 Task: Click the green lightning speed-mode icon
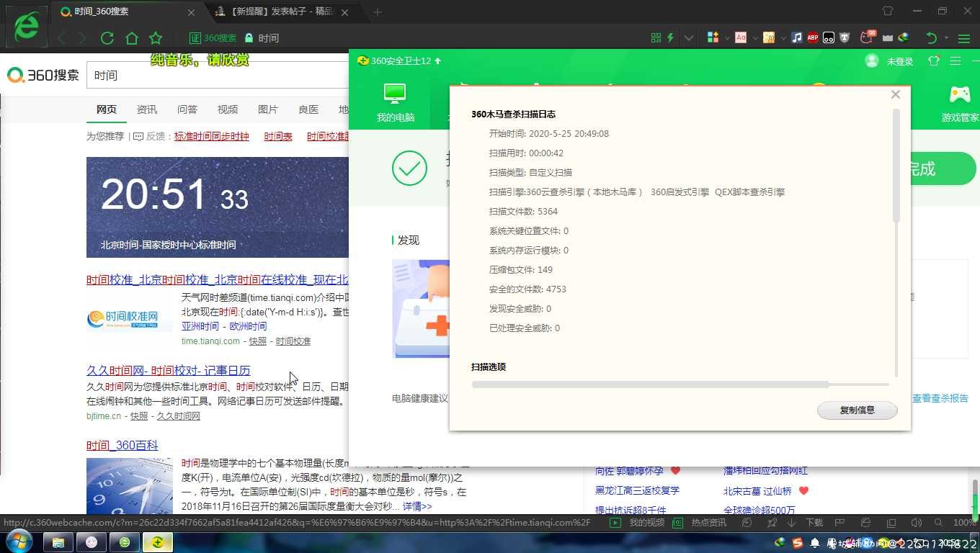click(670, 37)
